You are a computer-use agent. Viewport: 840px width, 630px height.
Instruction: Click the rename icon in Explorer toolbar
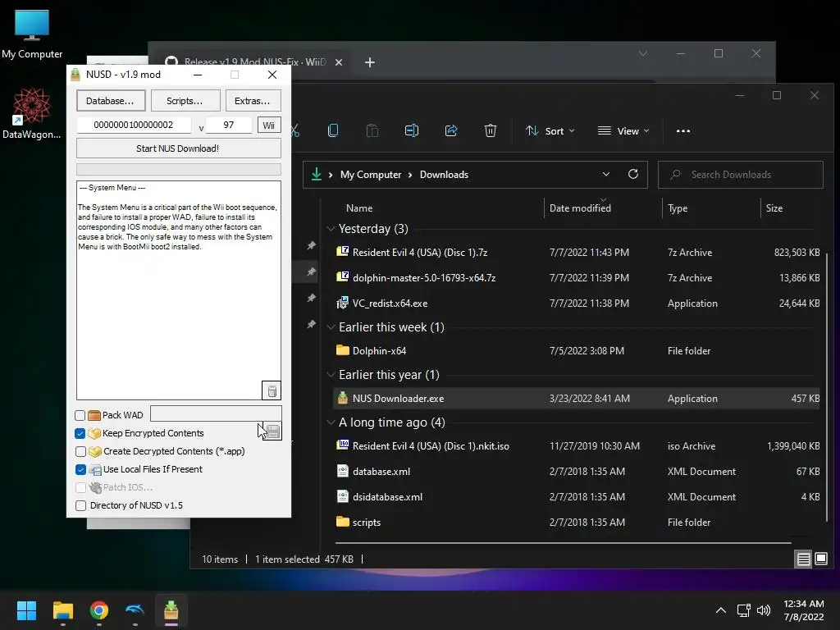(412, 130)
